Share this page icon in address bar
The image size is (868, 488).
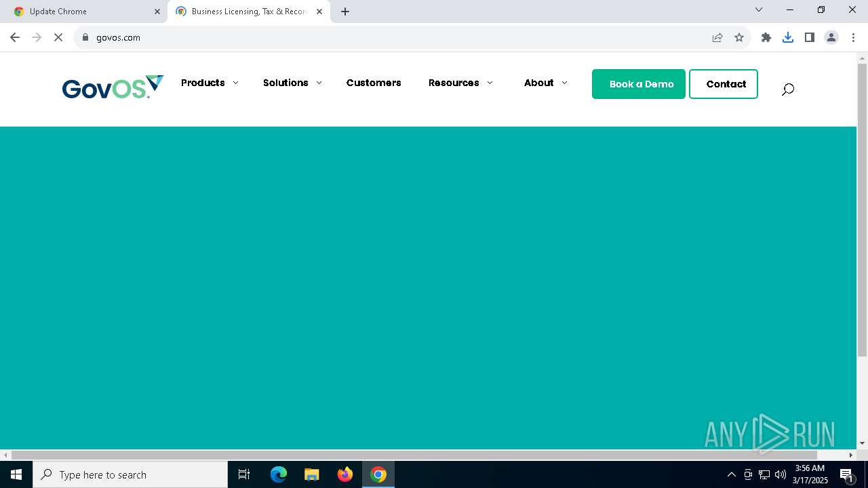click(x=717, y=37)
